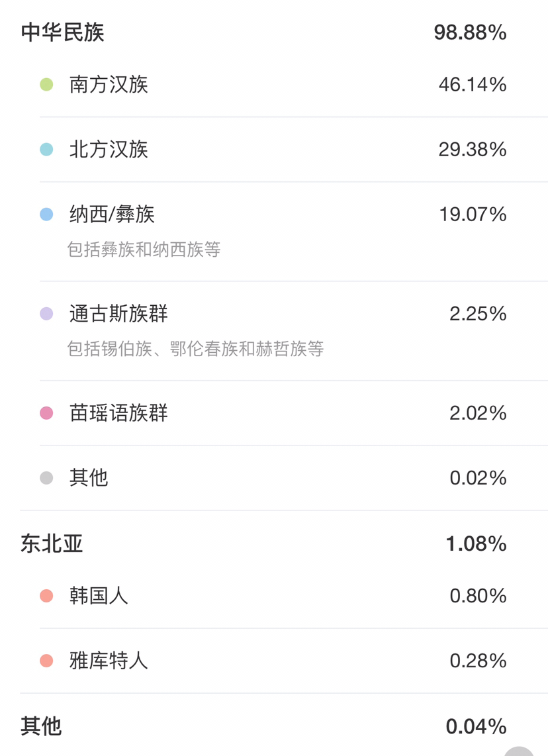
Task: Select the salmon dot next to 雅库特人
Action: [46, 661]
